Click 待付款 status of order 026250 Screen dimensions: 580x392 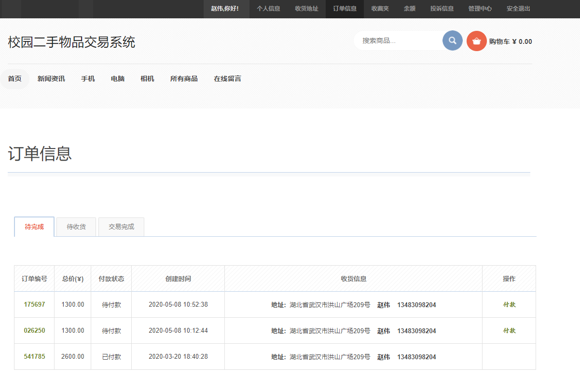coord(111,331)
